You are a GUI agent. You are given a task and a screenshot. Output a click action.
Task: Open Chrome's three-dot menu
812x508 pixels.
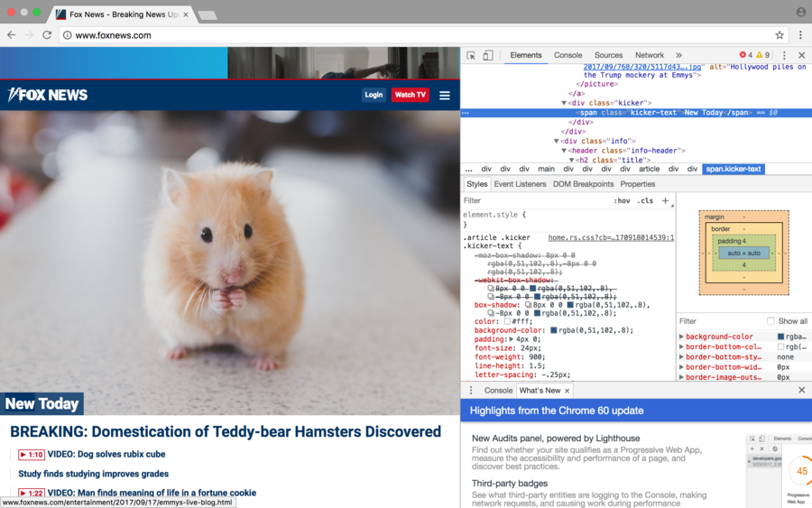tap(800, 35)
